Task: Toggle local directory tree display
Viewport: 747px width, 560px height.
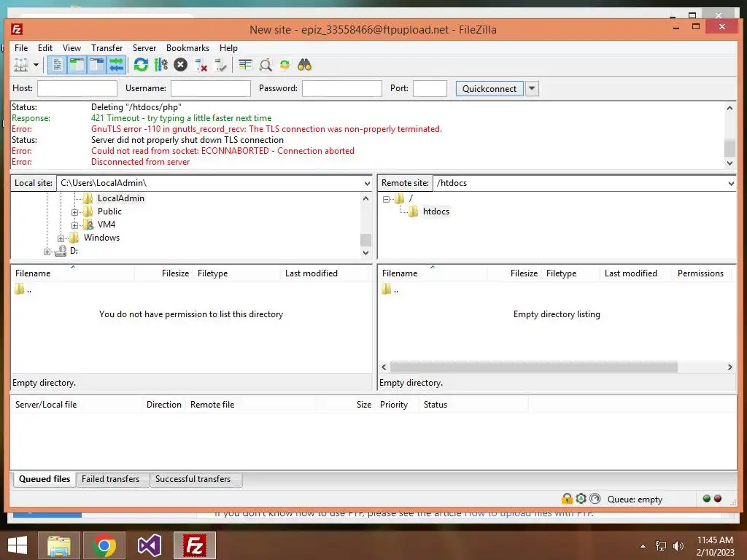Action: [77, 65]
